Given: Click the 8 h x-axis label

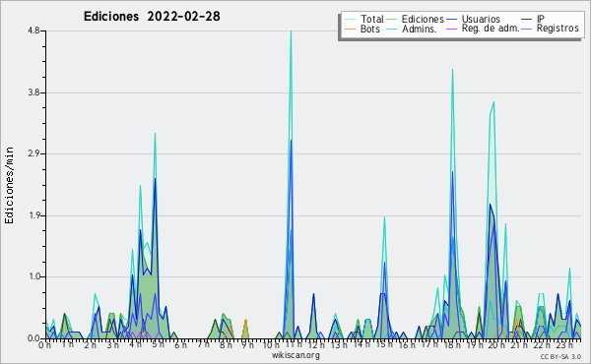Looking at the screenshot, I should 226,344.
